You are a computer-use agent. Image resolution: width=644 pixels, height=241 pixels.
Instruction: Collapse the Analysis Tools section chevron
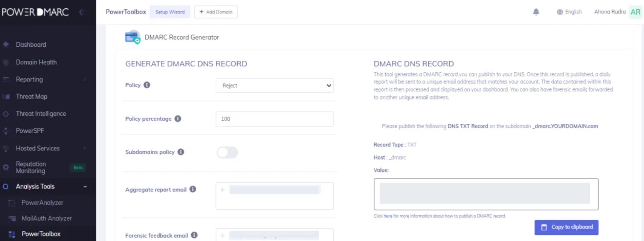[x=85, y=187]
